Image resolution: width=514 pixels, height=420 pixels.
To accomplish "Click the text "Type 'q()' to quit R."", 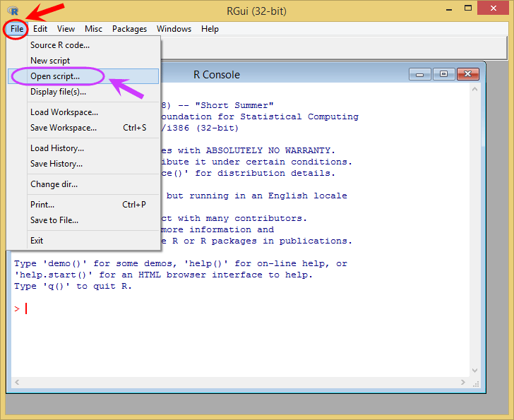I will pyautogui.click(x=73, y=287).
